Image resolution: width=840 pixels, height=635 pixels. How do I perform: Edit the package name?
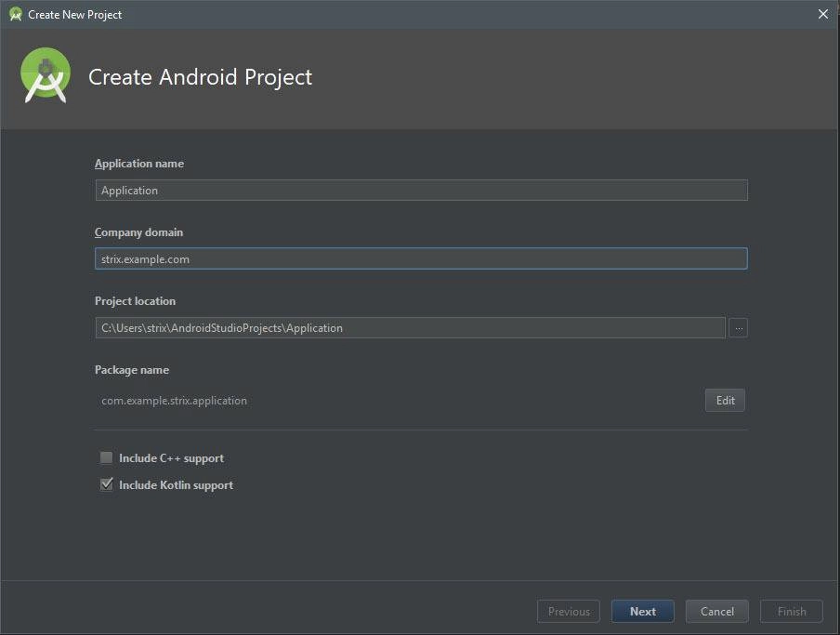[725, 401]
